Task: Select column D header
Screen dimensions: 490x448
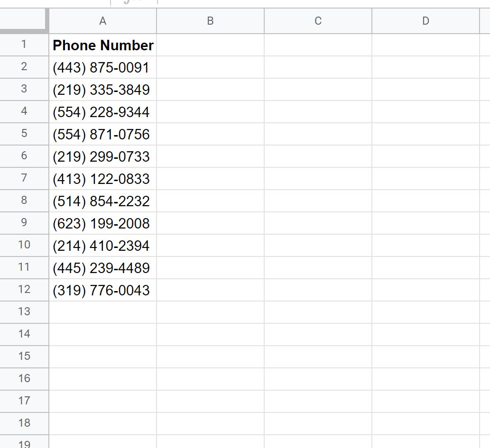Action: (x=425, y=21)
